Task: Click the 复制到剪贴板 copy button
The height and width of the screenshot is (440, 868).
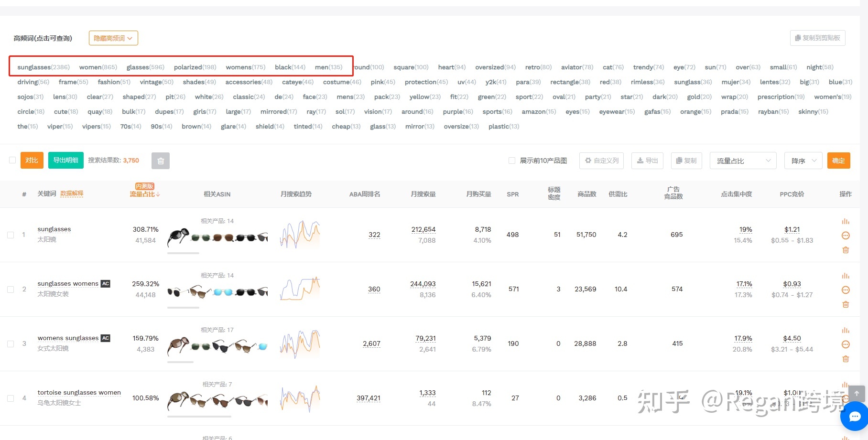Action: tap(817, 38)
